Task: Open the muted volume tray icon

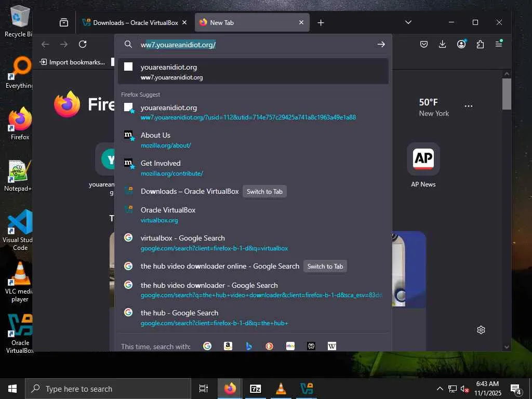Action: click(x=464, y=389)
